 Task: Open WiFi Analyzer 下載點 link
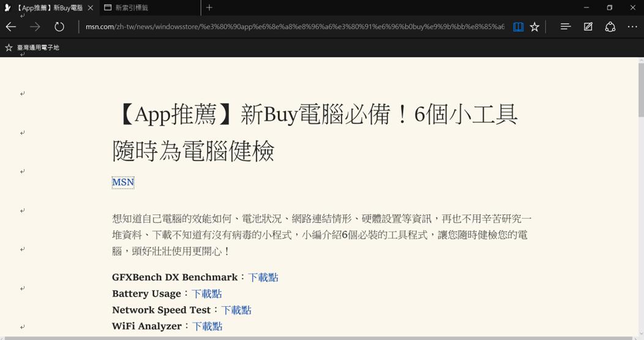[208, 327]
